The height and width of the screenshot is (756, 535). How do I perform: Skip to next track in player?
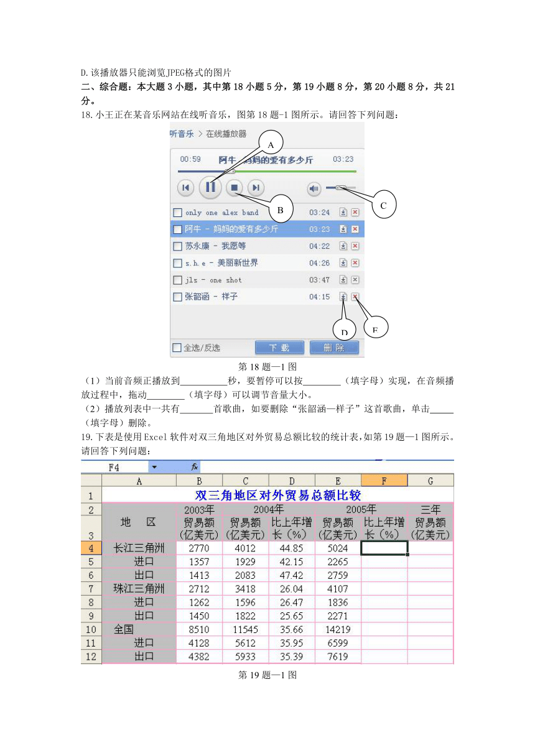(x=256, y=187)
